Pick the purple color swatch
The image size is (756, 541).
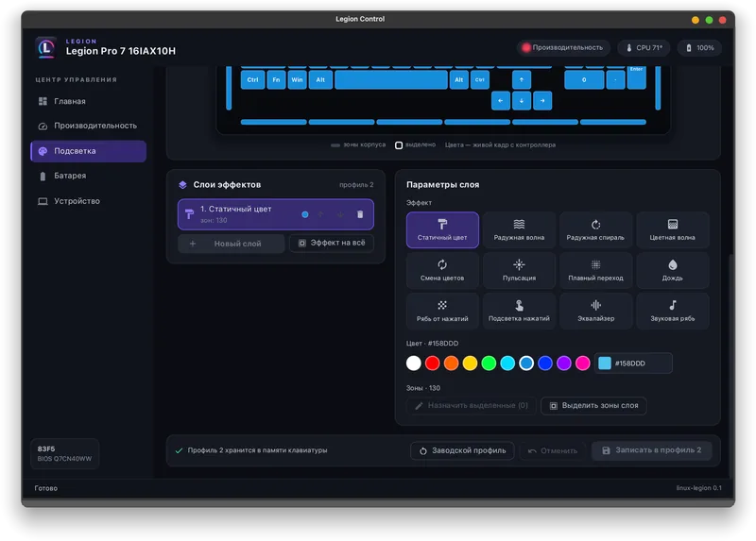point(564,363)
